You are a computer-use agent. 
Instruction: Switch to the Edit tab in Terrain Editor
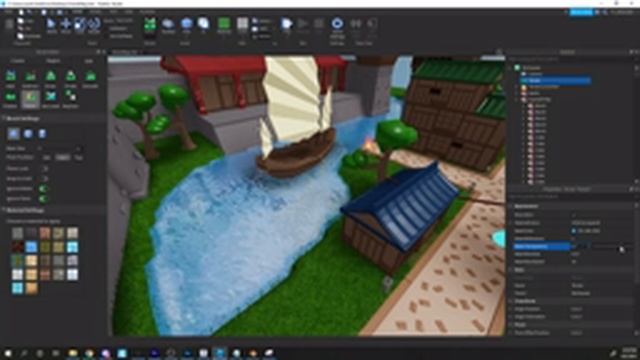pyautogui.click(x=89, y=60)
